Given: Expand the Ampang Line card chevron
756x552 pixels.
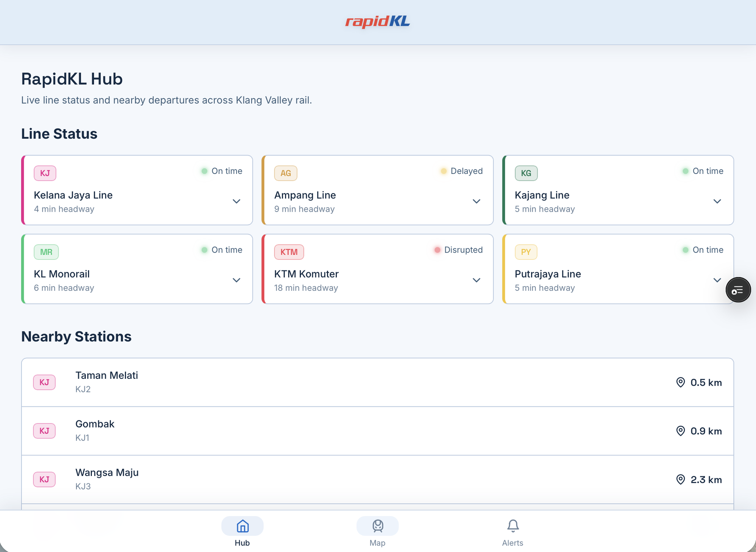Looking at the screenshot, I should (477, 201).
